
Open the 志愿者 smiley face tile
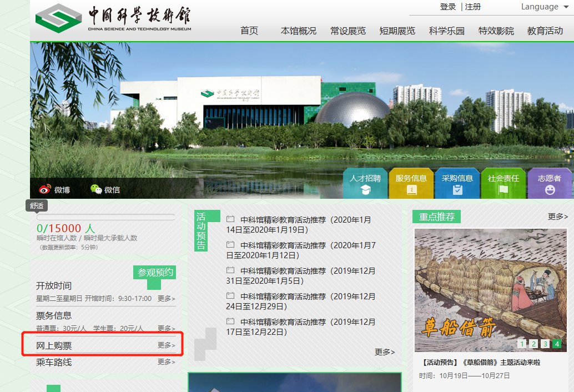pyautogui.click(x=549, y=184)
